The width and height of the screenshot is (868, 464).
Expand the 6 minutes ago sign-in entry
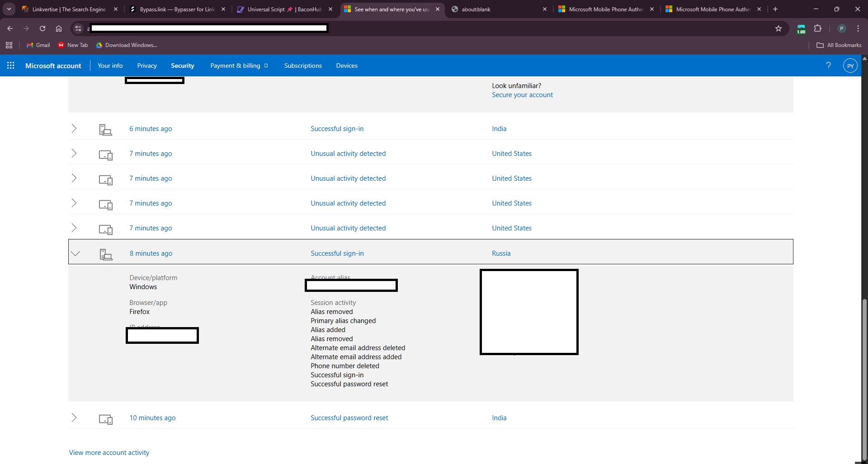[74, 129]
